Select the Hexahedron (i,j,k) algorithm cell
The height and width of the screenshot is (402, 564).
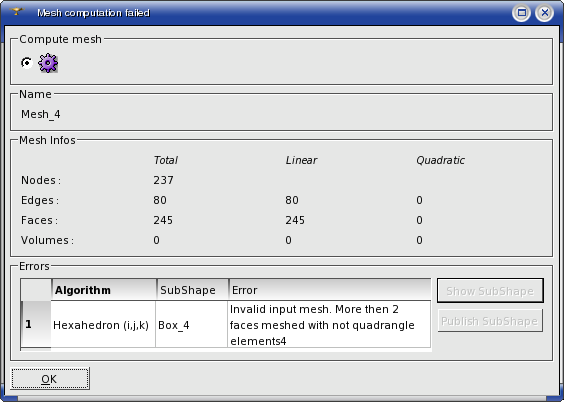point(103,324)
